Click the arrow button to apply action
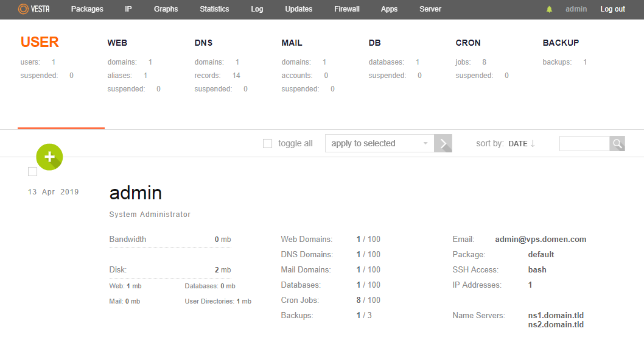Screen dimensions: 644x359 point(443,144)
